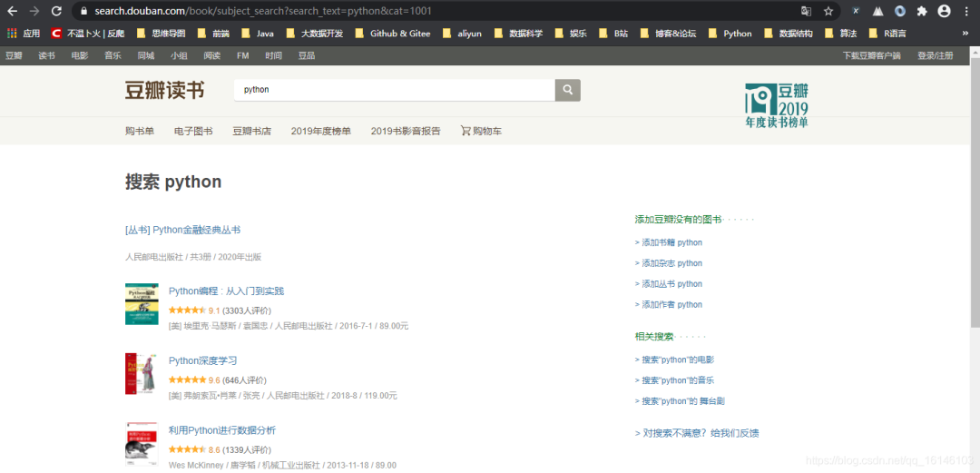The width and height of the screenshot is (980, 473).
Task: Open the 数据结构 bookmark folder
Action: 789,34
